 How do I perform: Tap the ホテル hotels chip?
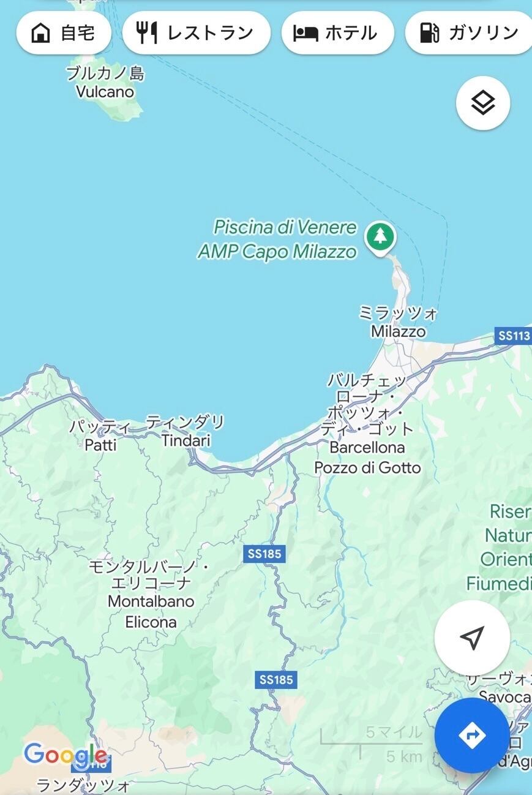[337, 32]
